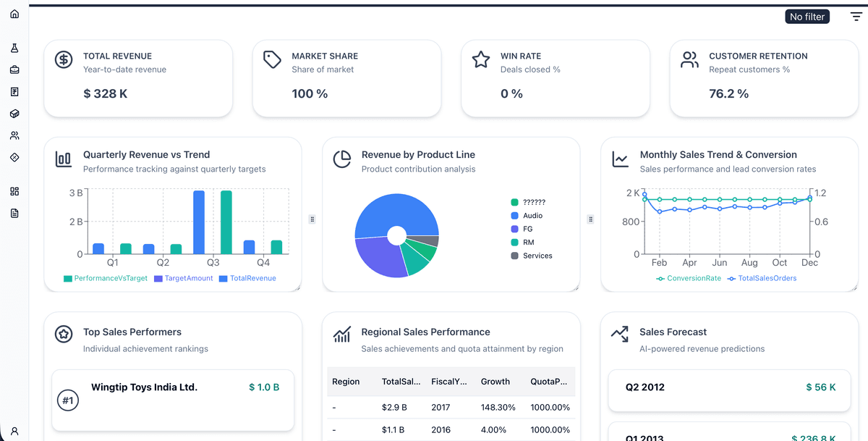Select the lab flask icon in the sidebar
The width and height of the screenshot is (868, 441).
pos(14,47)
